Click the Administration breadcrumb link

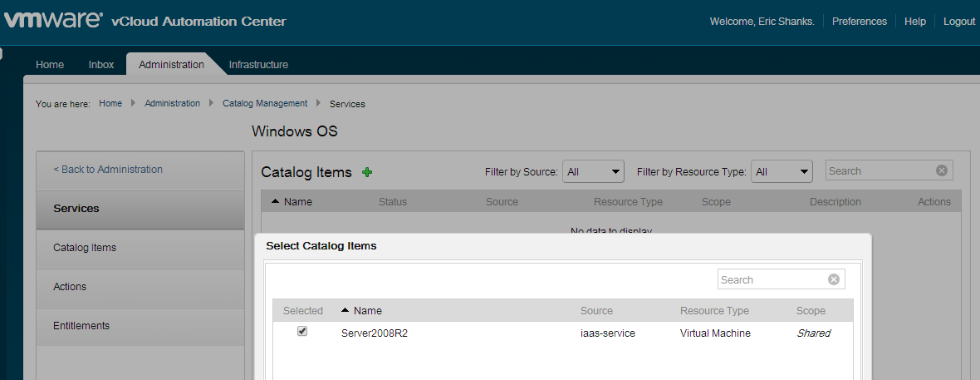173,103
